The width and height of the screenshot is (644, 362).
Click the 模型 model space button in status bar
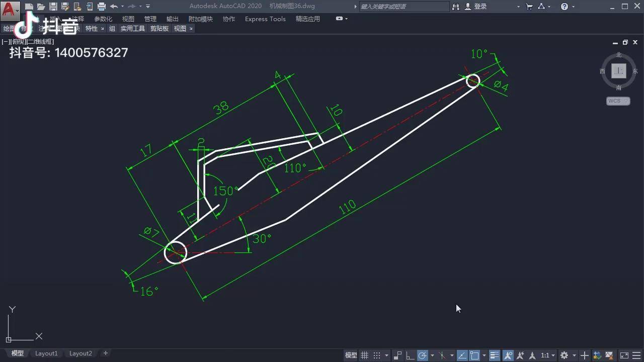351,355
